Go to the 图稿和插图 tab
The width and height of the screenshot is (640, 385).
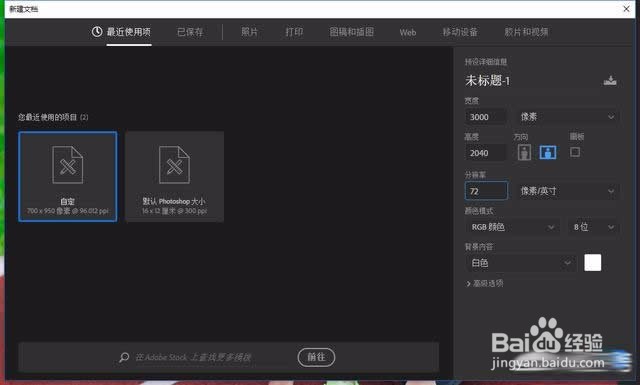[351, 32]
